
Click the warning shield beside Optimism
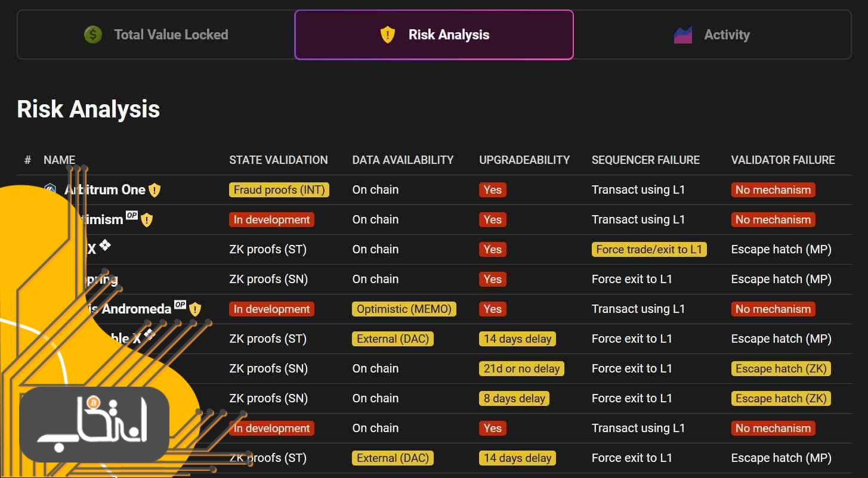tap(147, 220)
